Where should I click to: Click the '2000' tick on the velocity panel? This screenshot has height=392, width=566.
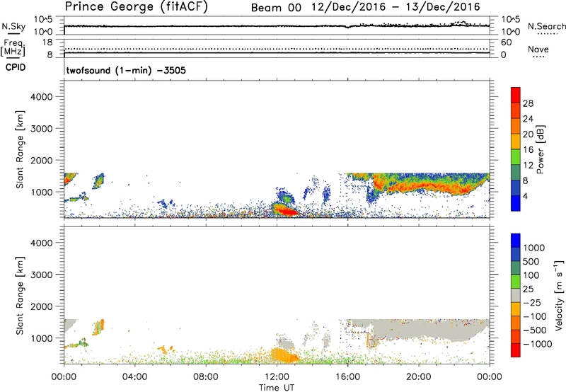coord(41,306)
